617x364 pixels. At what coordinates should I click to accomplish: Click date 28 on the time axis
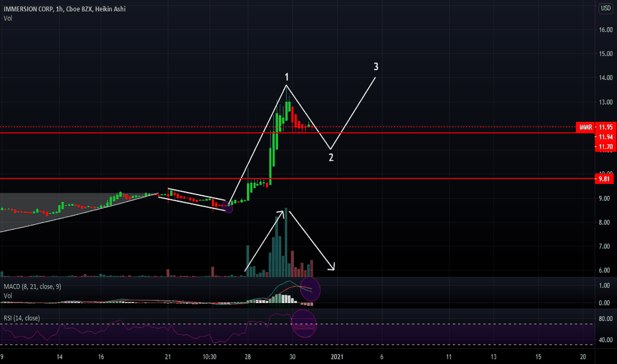click(x=248, y=357)
